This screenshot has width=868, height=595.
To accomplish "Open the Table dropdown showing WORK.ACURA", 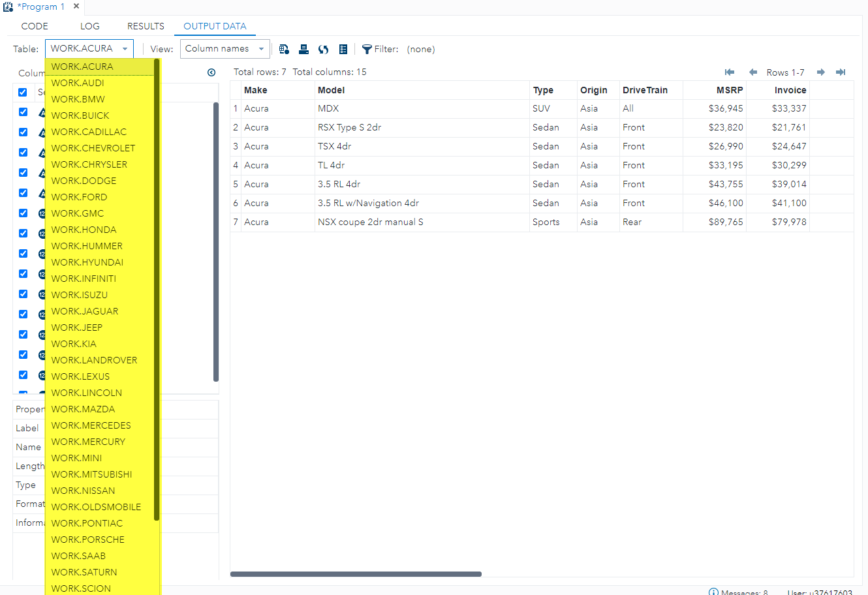I will 89,49.
